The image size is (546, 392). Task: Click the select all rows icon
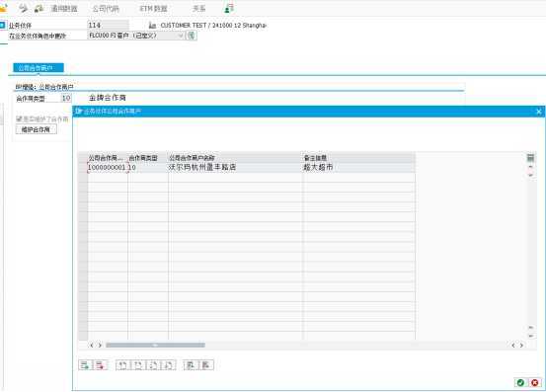191,365
